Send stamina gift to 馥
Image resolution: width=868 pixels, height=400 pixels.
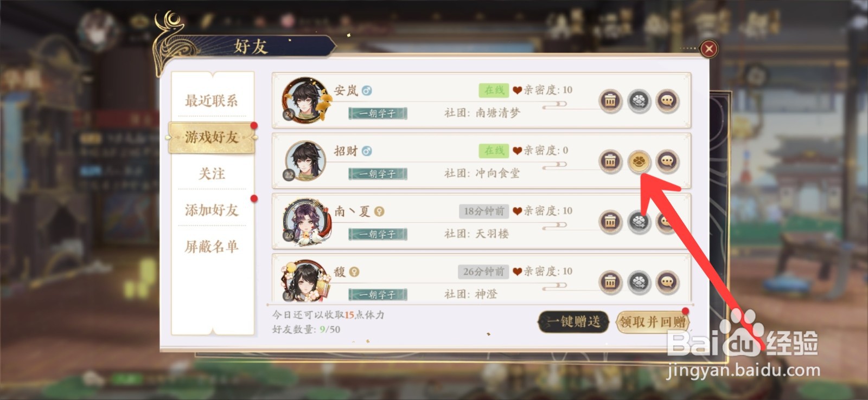pos(639,282)
